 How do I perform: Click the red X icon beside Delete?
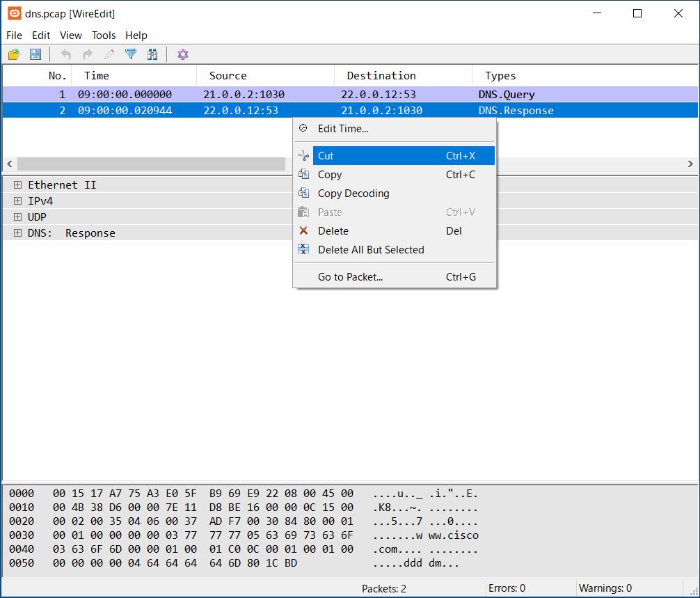pos(303,230)
